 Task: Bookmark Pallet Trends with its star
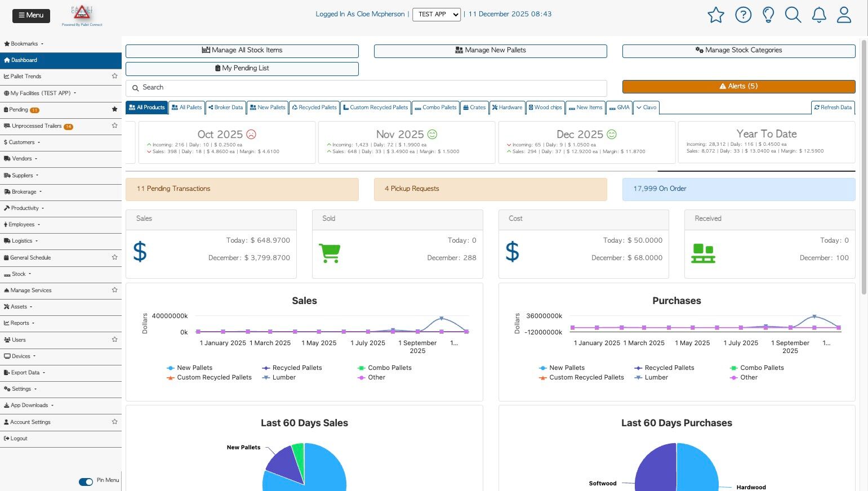point(115,76)
